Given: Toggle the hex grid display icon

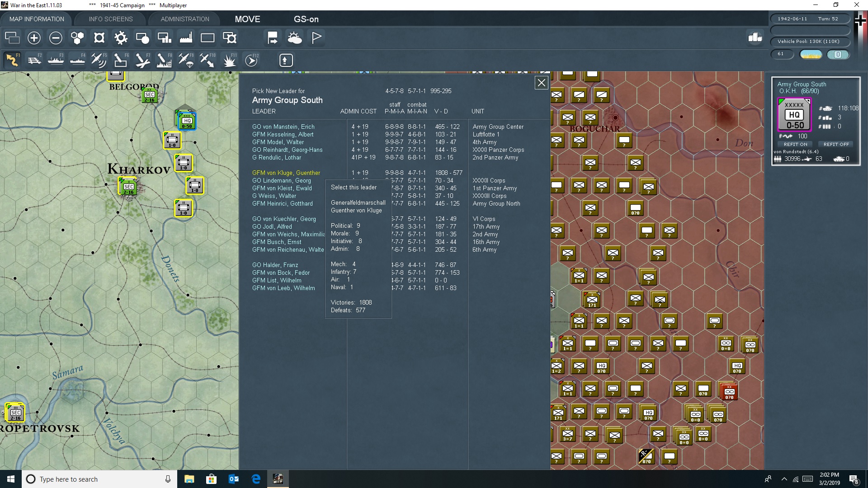Looking at the screenshot, I should click(x=77, y=38).
